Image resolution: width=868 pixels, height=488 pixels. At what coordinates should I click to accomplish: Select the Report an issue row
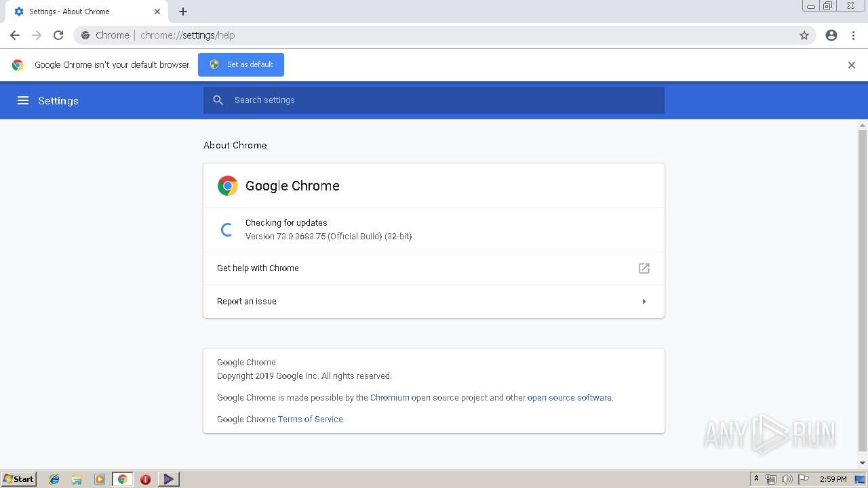[x=434, y=302]
